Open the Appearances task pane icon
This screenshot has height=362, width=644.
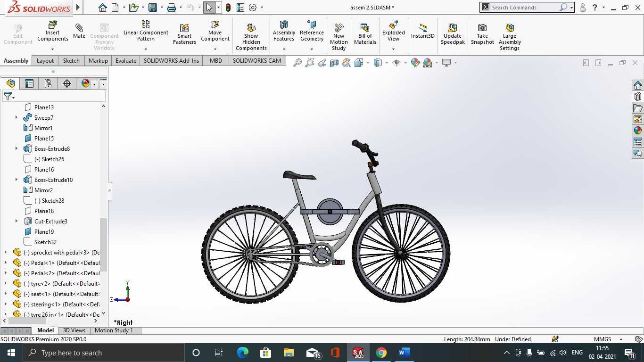[638, 131]
